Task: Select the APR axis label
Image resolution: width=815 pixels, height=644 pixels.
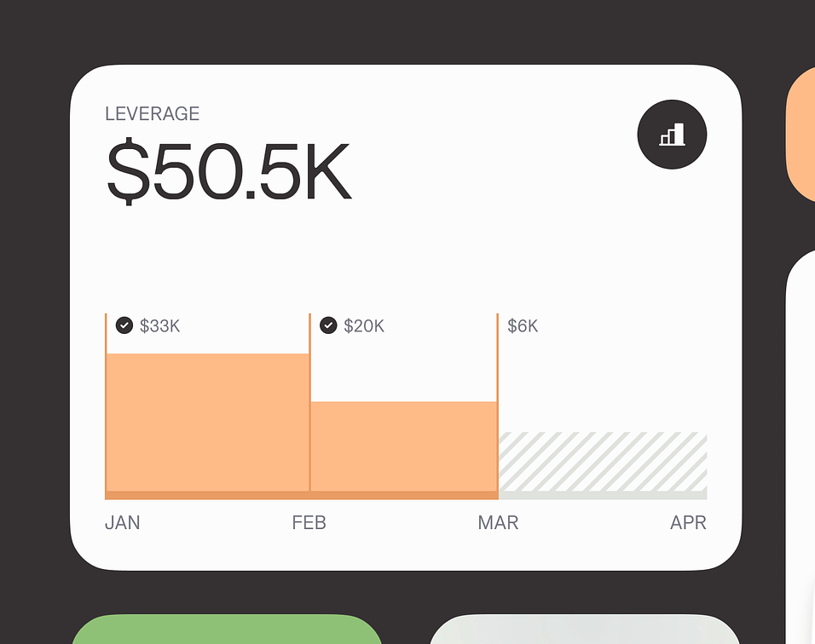Action: click(688, 522)
